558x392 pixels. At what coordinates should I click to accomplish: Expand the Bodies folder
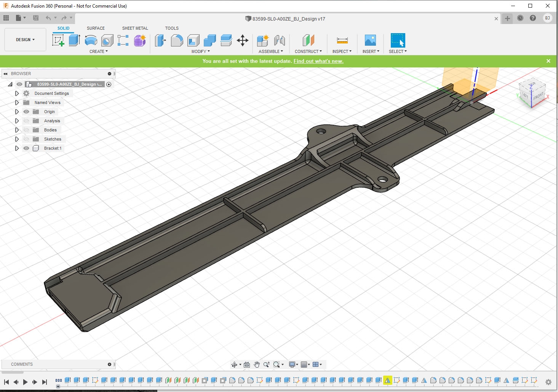pyautogui.click(x=17, y=130)
